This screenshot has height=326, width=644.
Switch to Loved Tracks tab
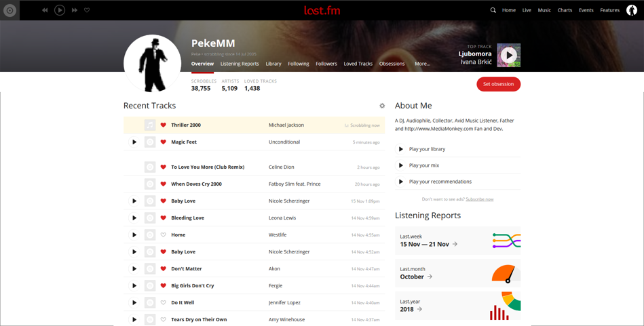[358, 64]
